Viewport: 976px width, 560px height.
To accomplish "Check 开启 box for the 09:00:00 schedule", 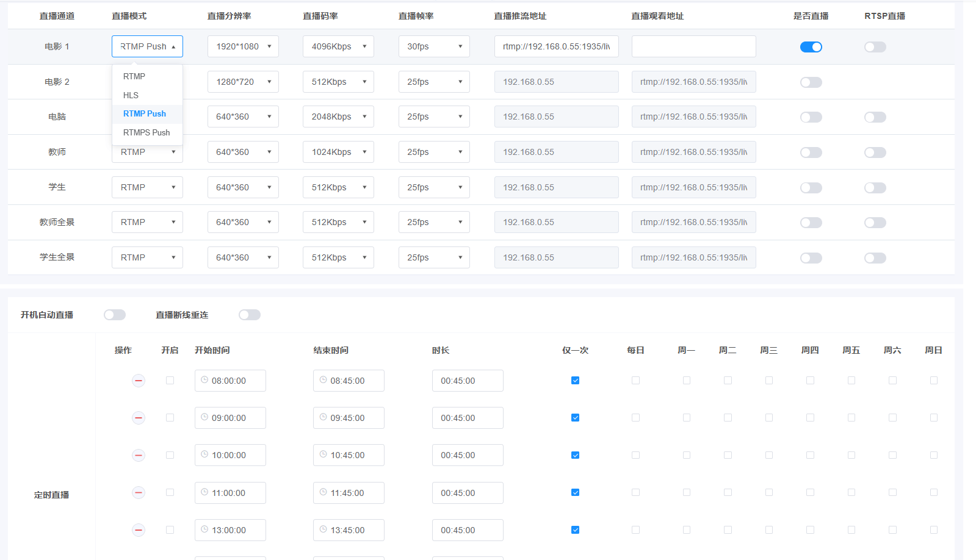I will [170, 418].
